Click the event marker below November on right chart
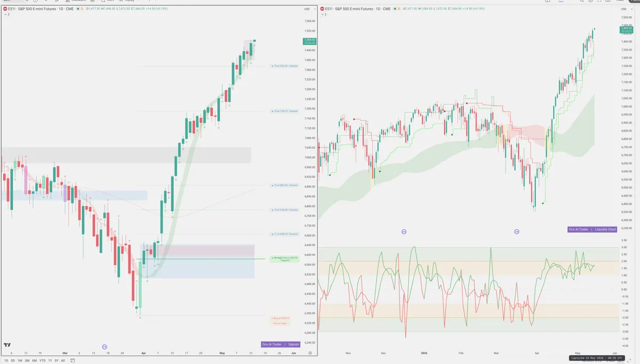The width and height of the screenshot is (640, 364). (x=404, y=231)
